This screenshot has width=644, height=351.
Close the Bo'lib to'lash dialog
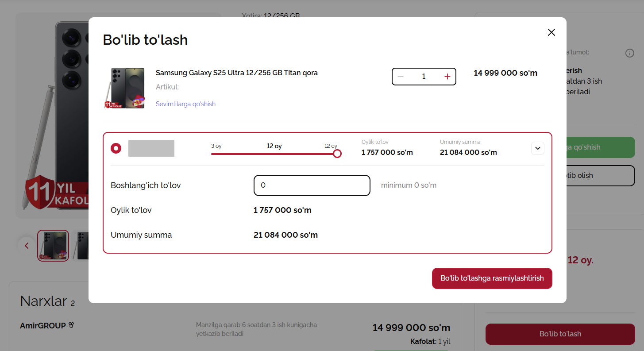(551, 32)
